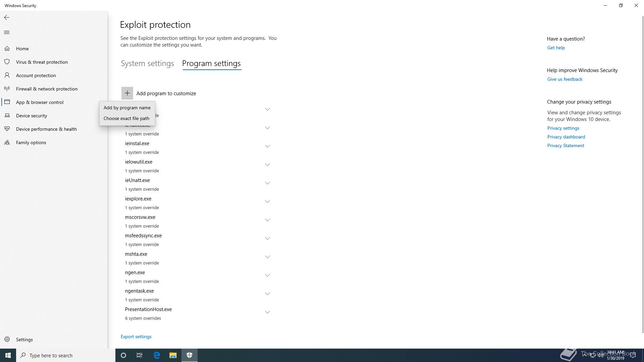Go back using the back arrow

click(7, 17)
